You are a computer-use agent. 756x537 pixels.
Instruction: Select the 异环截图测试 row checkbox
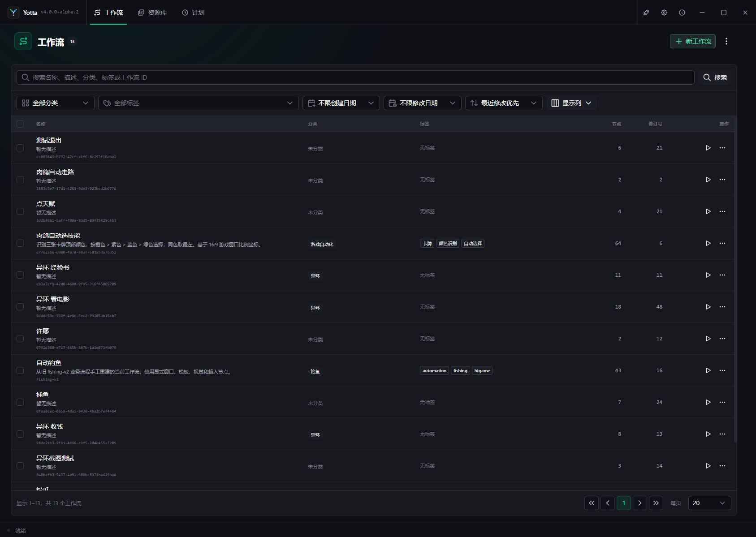click(x=20, y=466)
